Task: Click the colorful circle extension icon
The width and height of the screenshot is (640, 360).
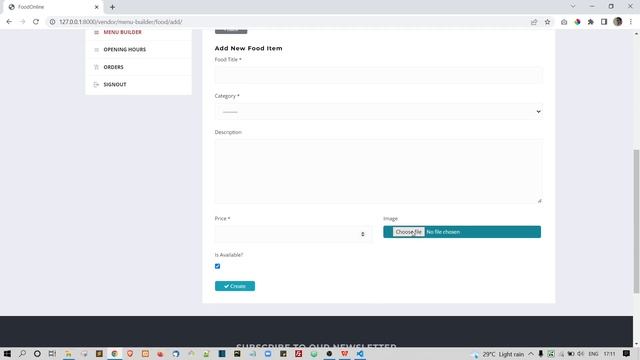Action: click(577, 22)
